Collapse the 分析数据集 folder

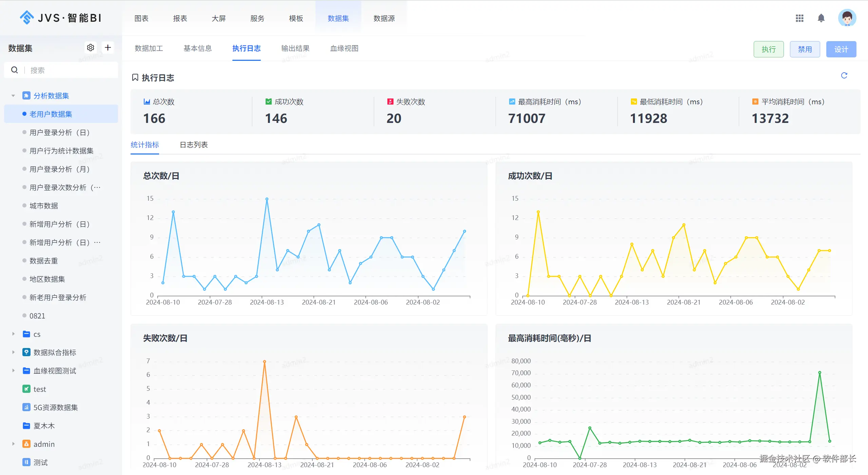click(x=13, y=96)
